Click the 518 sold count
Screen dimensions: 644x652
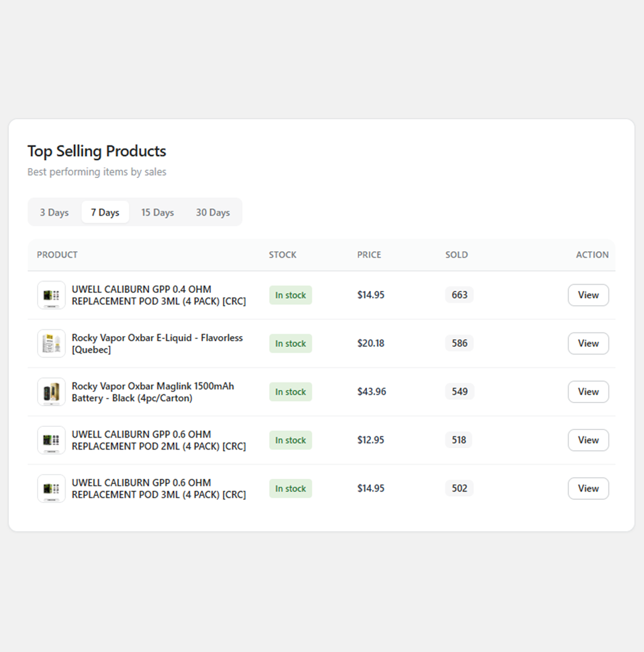click(459, 440)
